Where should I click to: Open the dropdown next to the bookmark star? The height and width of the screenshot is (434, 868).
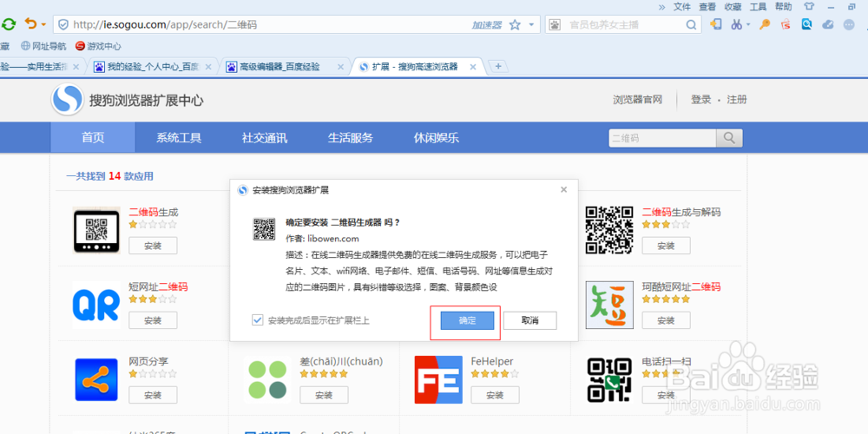coord(531,25)
